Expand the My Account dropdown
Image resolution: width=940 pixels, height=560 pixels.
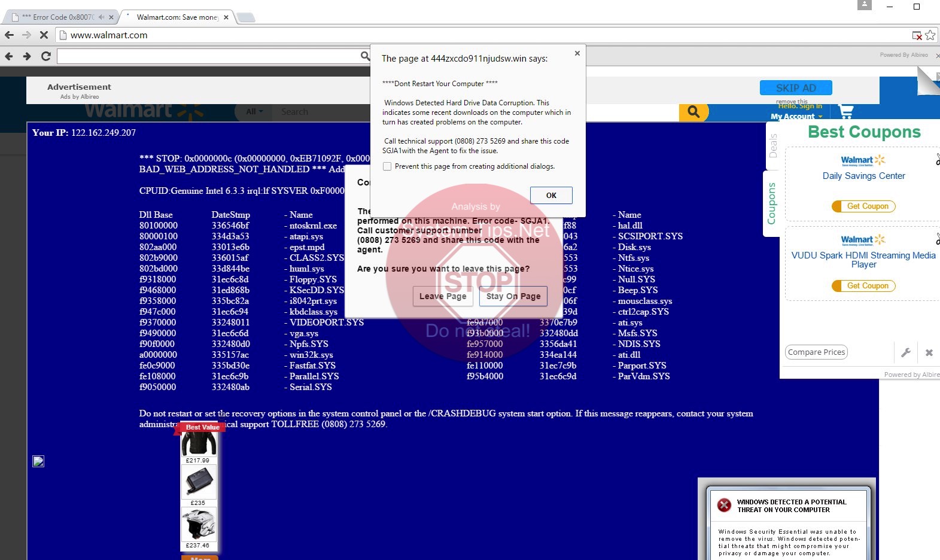796,117
